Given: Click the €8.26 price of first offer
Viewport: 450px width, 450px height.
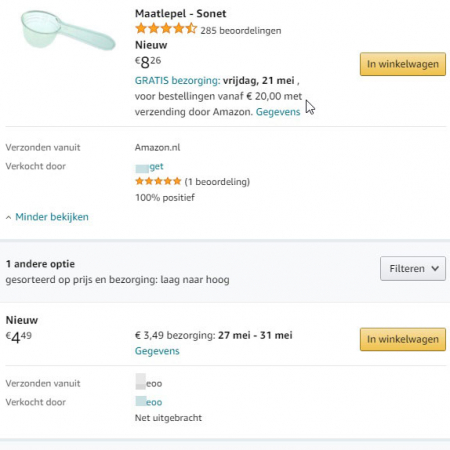Looking at the screenshot, I should [148, 62].
